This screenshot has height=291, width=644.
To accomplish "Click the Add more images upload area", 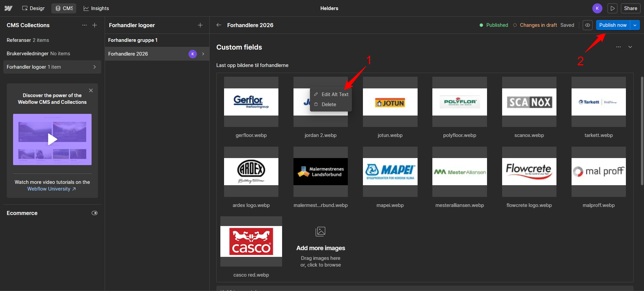I will [321, 247].
